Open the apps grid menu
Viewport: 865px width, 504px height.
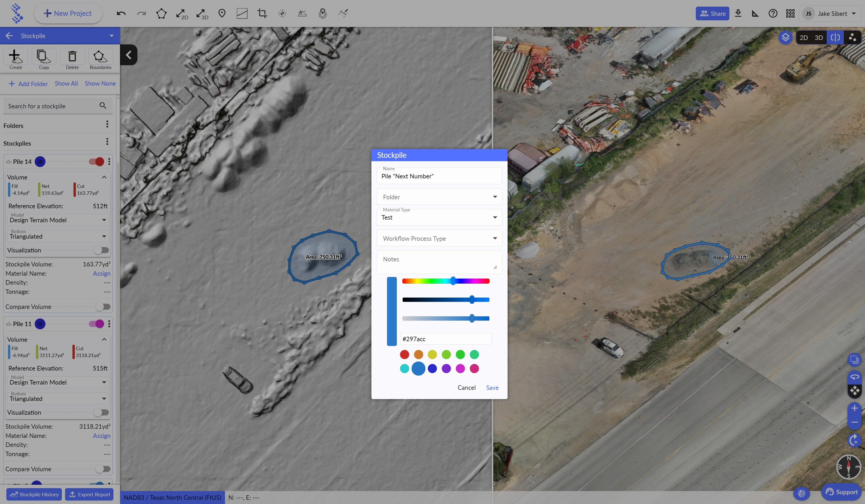click(x=790, y=13)
